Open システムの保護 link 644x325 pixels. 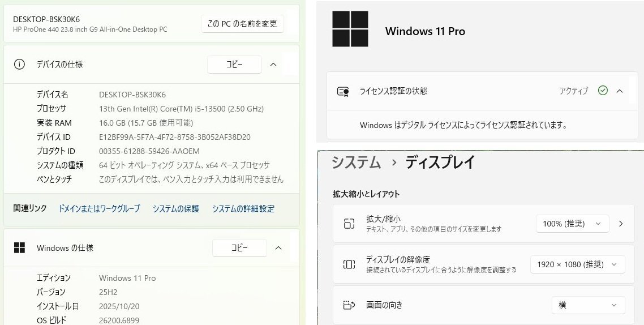[176, 209]
